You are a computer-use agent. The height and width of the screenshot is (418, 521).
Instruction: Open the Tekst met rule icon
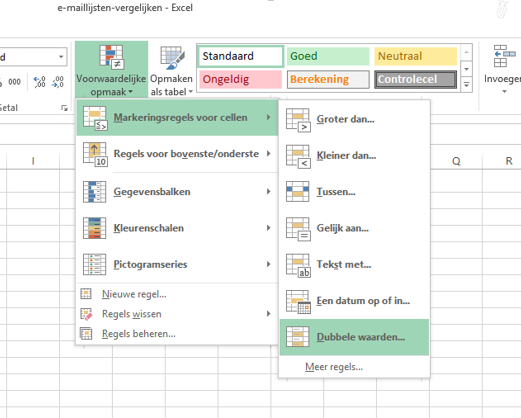tap(298, 265)
